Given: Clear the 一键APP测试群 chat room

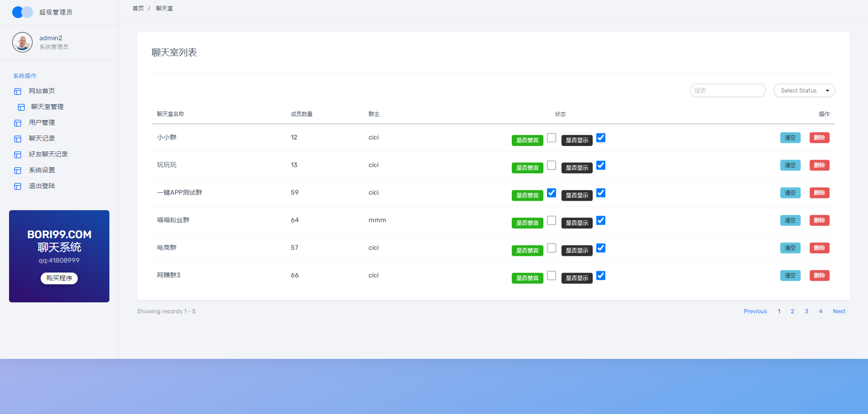Looking at the screenshot, I should tap(790, 193).
